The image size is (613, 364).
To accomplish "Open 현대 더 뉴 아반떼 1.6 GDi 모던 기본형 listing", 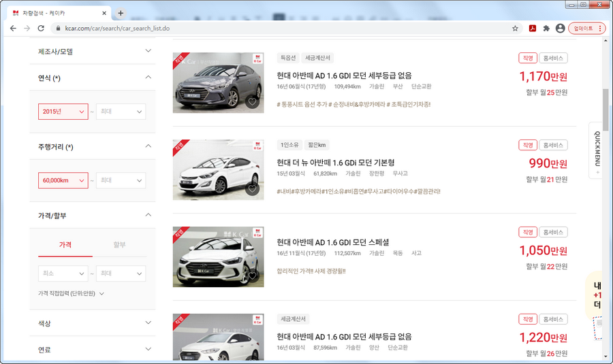I will tap(335, 163).
